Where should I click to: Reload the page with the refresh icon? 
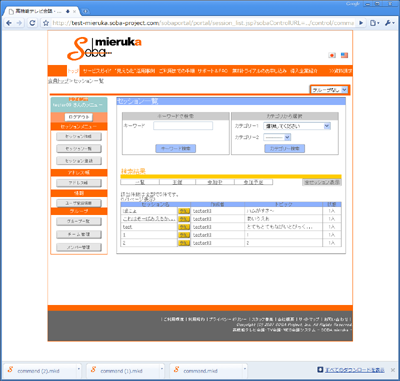tap(32, 23)
